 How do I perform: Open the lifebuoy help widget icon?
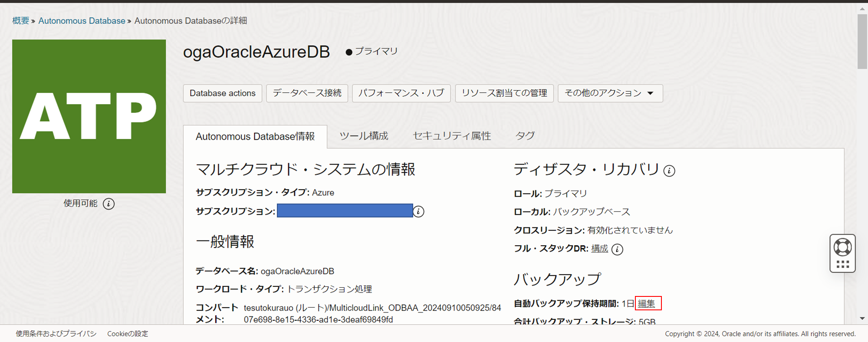(x=842, y=247)
